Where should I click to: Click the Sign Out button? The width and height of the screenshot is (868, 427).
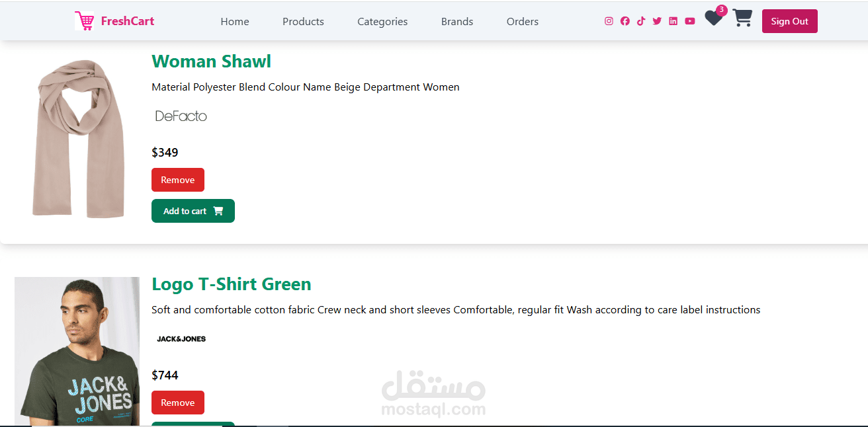tap(790, 21)
